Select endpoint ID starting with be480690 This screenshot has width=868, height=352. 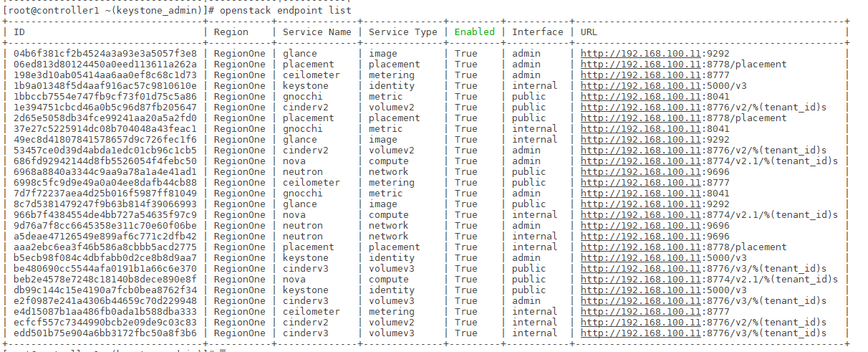(105, 269)
